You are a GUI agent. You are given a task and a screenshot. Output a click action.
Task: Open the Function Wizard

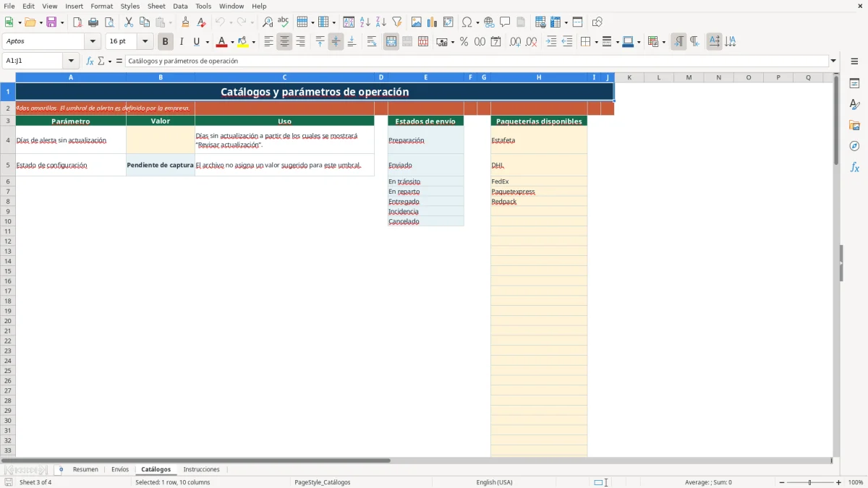pyautogui.click(x=90, y=61)
